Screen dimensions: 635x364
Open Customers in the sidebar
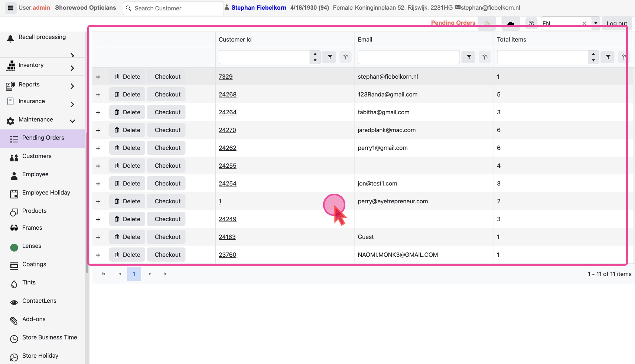click(37, 156)
